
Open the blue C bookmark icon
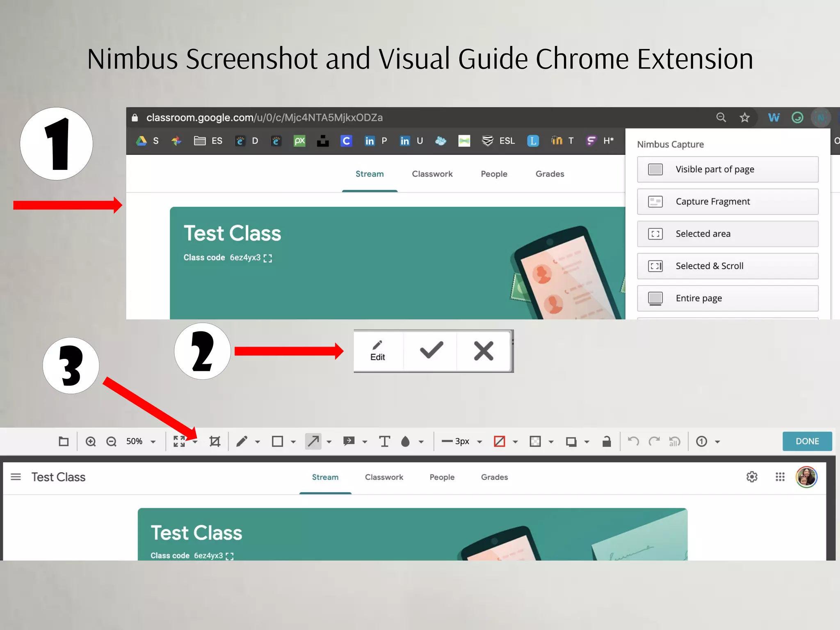[346, 141]
